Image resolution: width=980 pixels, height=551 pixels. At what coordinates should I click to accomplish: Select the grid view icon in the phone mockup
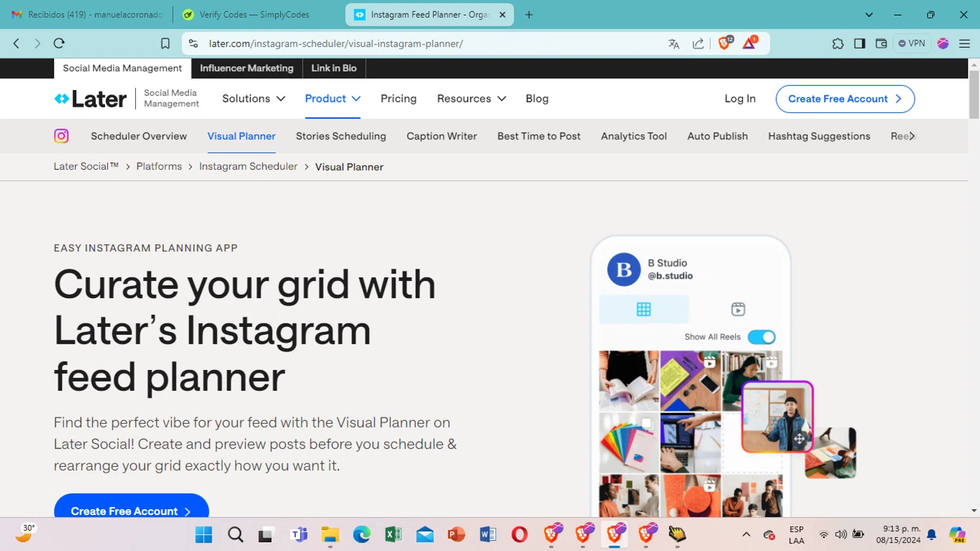(x=644, y=309)
